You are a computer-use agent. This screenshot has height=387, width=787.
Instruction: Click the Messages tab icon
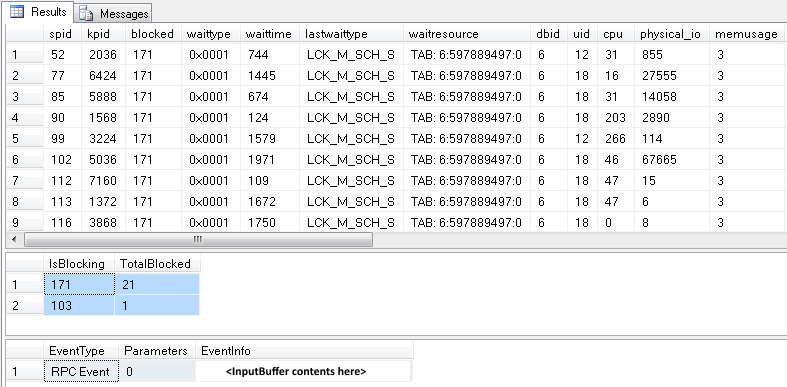pyautogui.click(x=86, y=14)
